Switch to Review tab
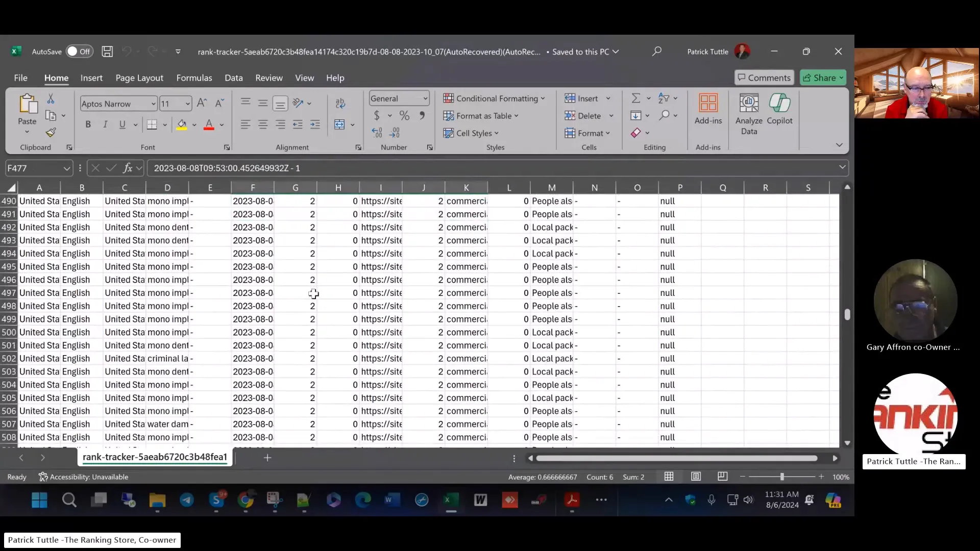This screenshot has width=980, height=551. (269, 78)
